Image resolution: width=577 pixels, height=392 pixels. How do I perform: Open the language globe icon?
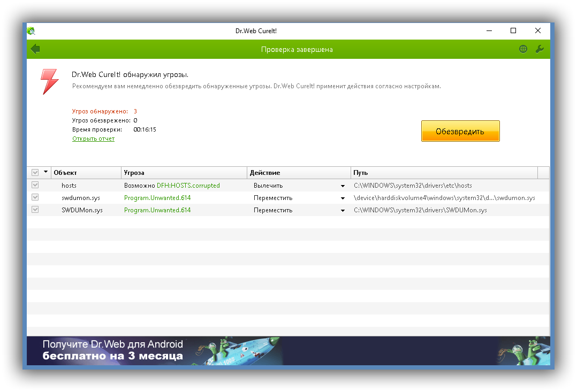pyautogui.click(x=523, y=49)
